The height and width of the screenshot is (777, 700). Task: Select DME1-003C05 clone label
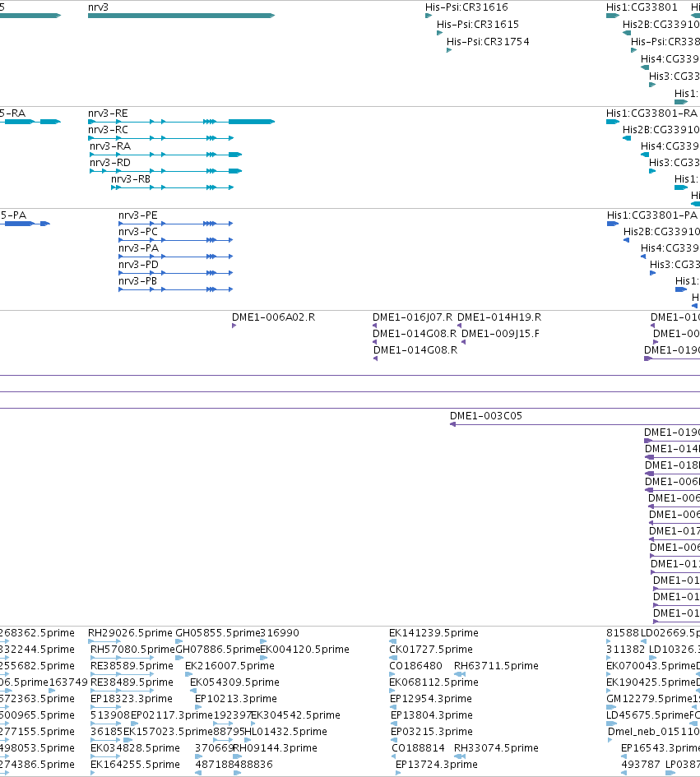tap(486, 416)
